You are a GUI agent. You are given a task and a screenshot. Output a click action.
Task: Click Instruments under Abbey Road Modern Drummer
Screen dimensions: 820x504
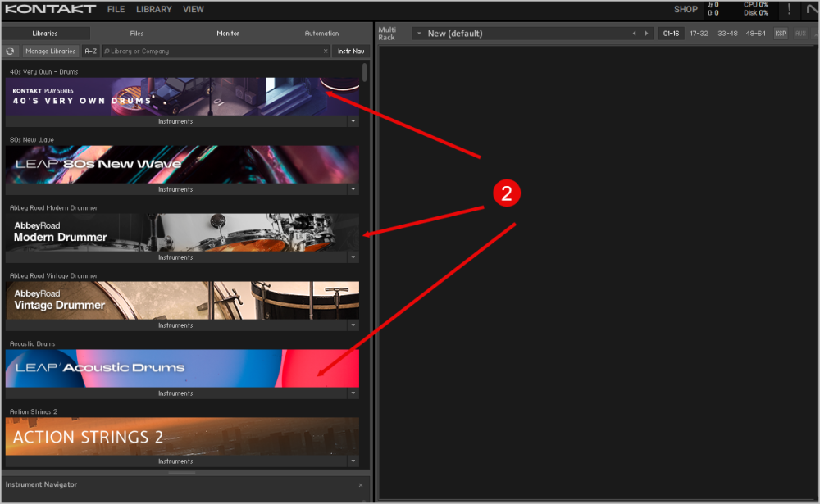click(x=175, y=257)
